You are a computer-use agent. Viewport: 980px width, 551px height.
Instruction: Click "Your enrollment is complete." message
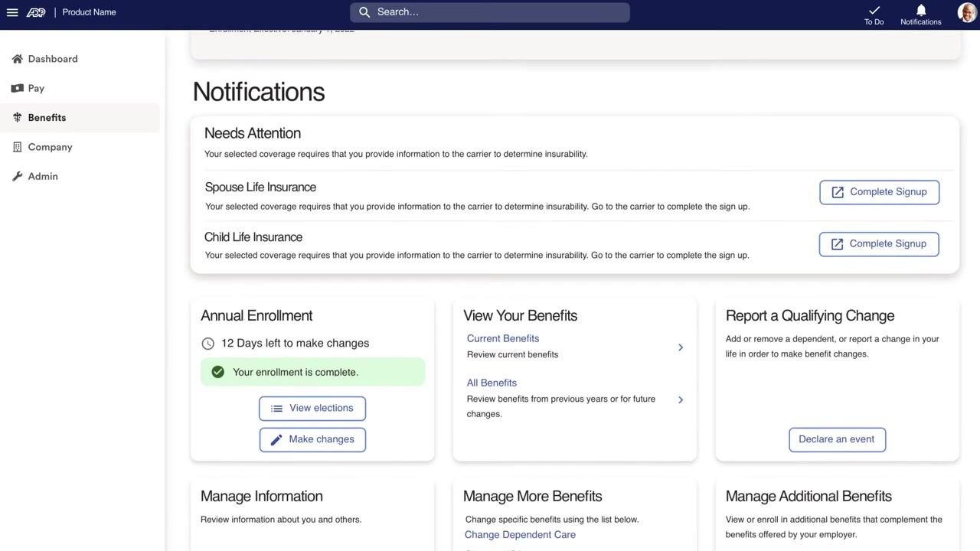(x=296, y=372)
